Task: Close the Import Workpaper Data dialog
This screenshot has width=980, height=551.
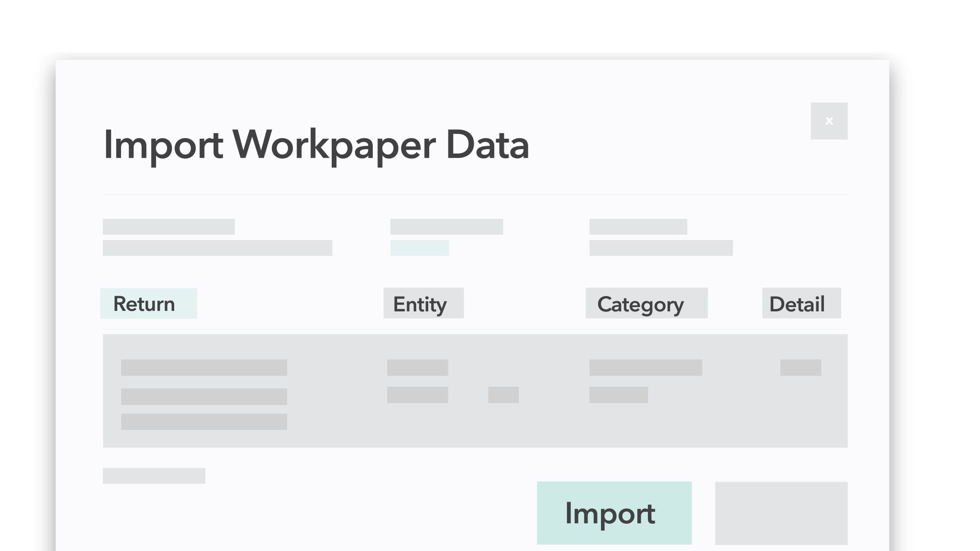Action: (x=829, y=121)
